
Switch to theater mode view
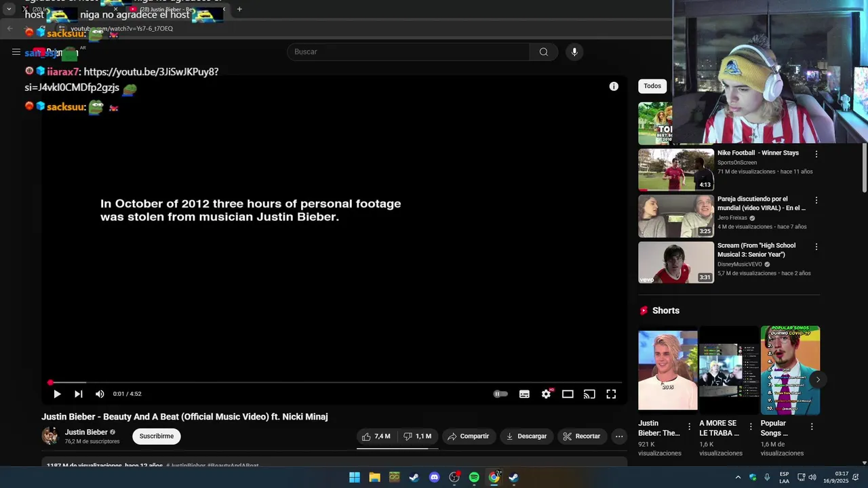pyautogui.click(x=568, y=394)
